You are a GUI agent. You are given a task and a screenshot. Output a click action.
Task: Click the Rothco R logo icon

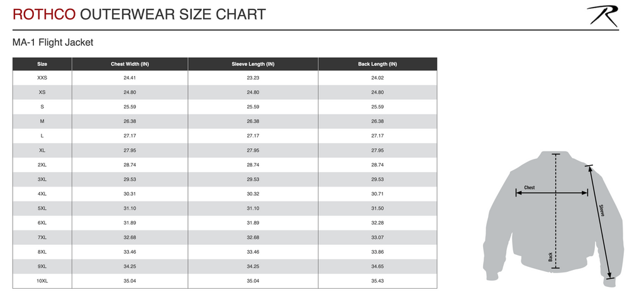(602, 15)
